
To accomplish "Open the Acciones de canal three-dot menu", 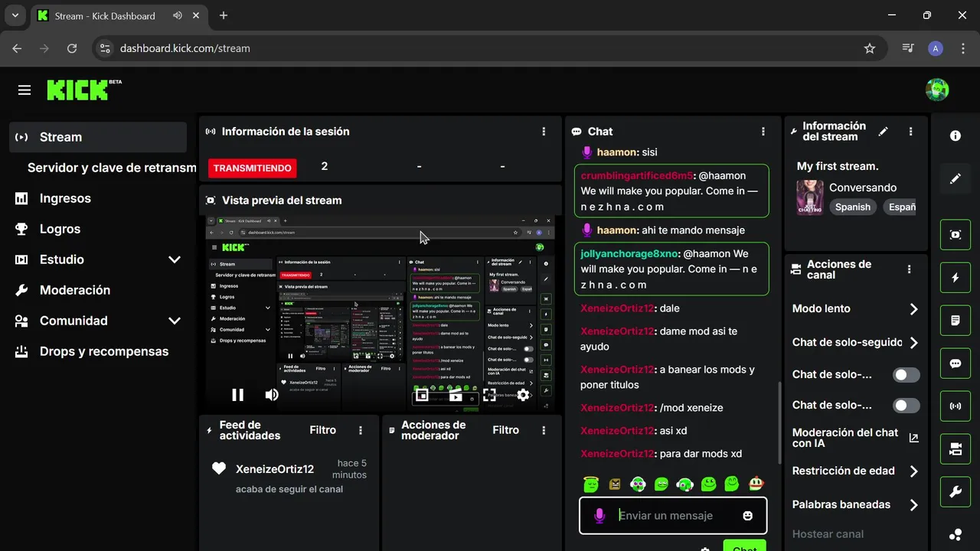I will [x=909, y=269].
